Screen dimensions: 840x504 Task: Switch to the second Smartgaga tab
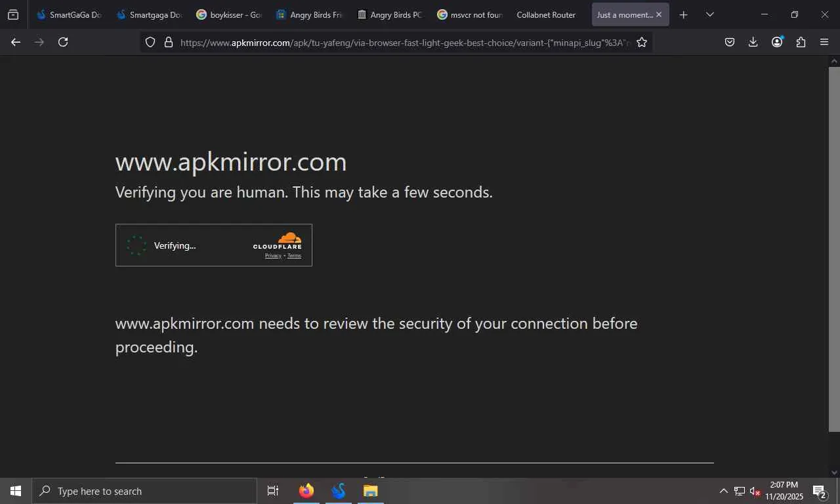pos(149,14)
